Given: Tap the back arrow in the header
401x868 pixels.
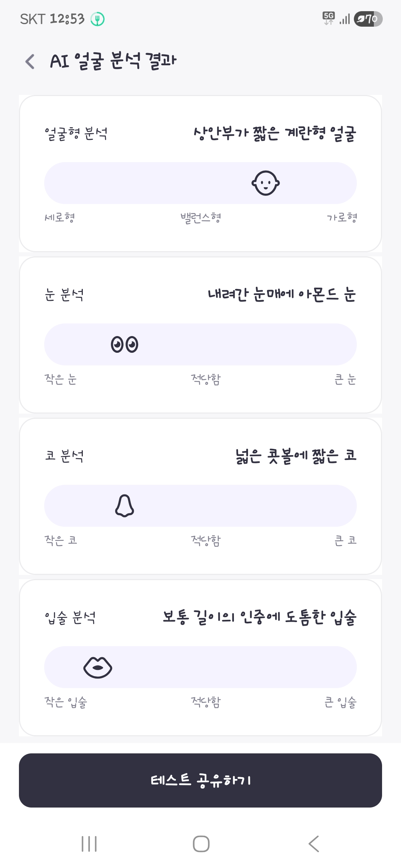Looking at the screenshot, I should pyautogui.click(x=30, y=62).
